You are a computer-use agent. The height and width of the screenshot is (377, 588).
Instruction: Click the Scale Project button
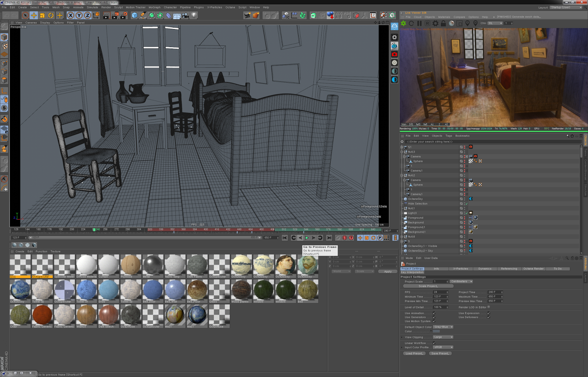click(428, 286)
